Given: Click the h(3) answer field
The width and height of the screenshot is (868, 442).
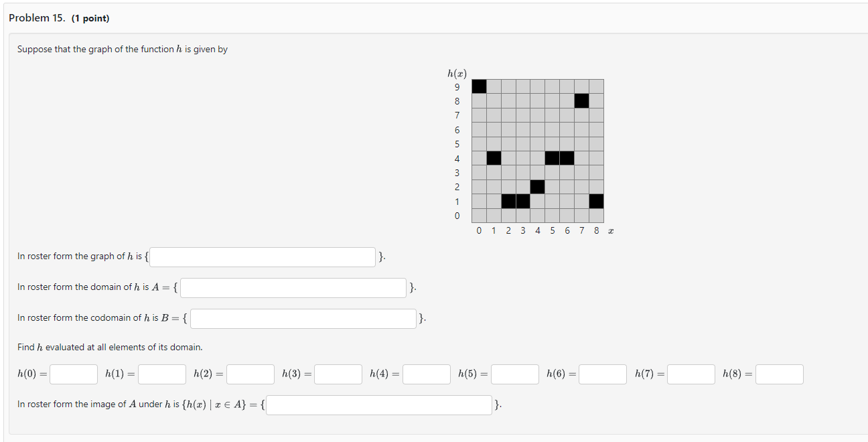Looking at the screenshot, I should [x=338, y=374].
